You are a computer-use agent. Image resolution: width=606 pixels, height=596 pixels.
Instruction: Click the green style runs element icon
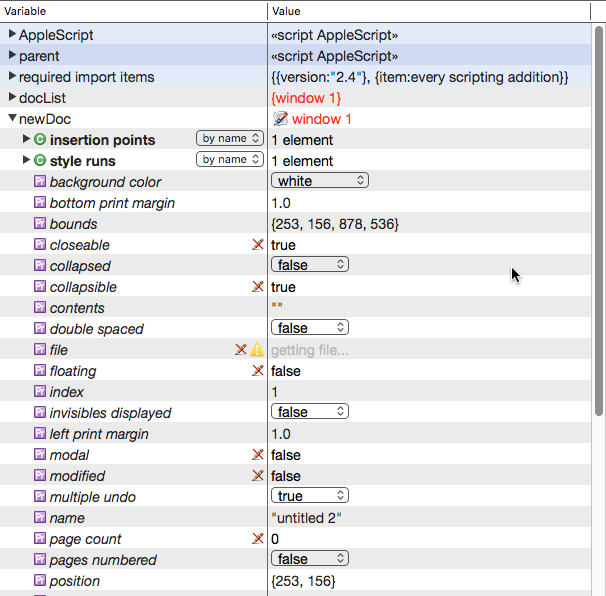40,161
